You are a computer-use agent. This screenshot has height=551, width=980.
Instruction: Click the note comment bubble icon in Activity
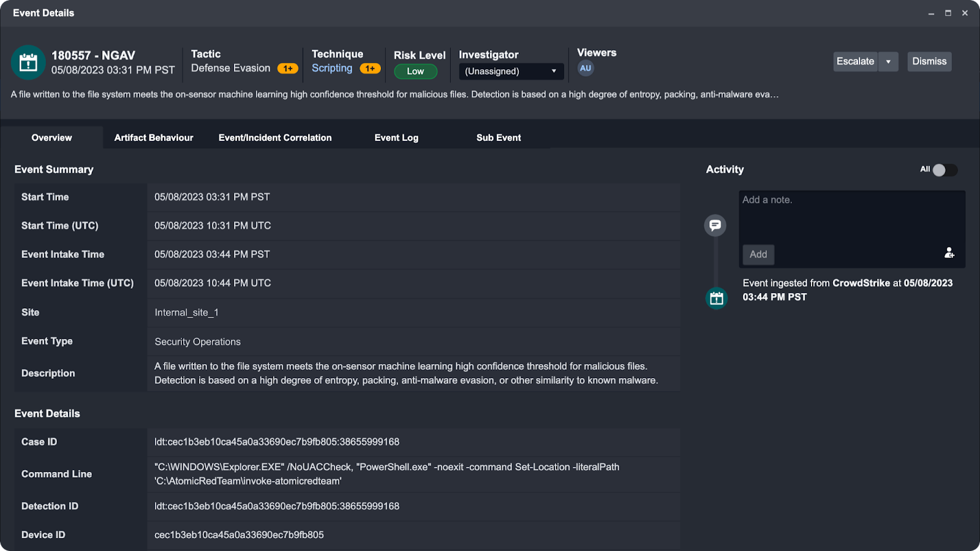click(715, 226)
